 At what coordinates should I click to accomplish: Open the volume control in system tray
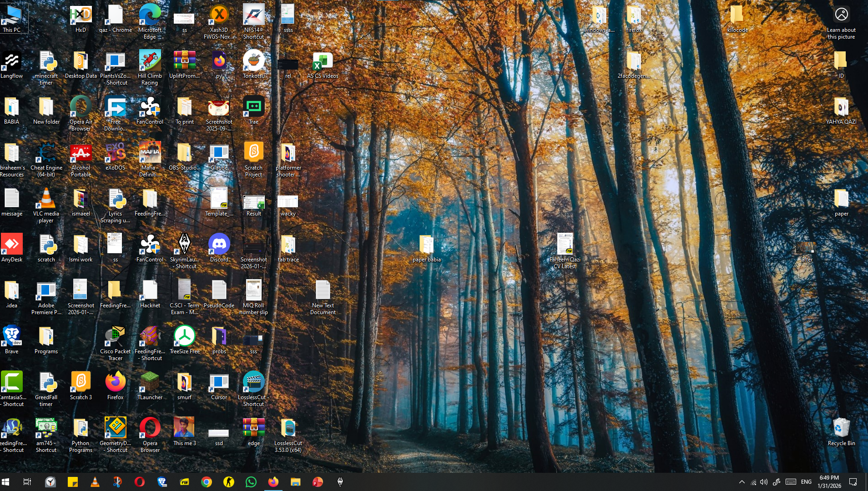(x=764, y=482)
